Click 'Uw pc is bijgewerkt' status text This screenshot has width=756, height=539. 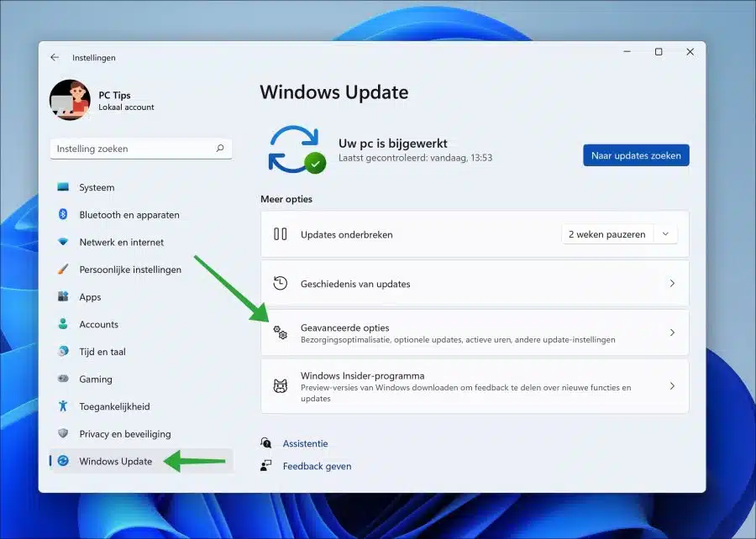(392, 143)
